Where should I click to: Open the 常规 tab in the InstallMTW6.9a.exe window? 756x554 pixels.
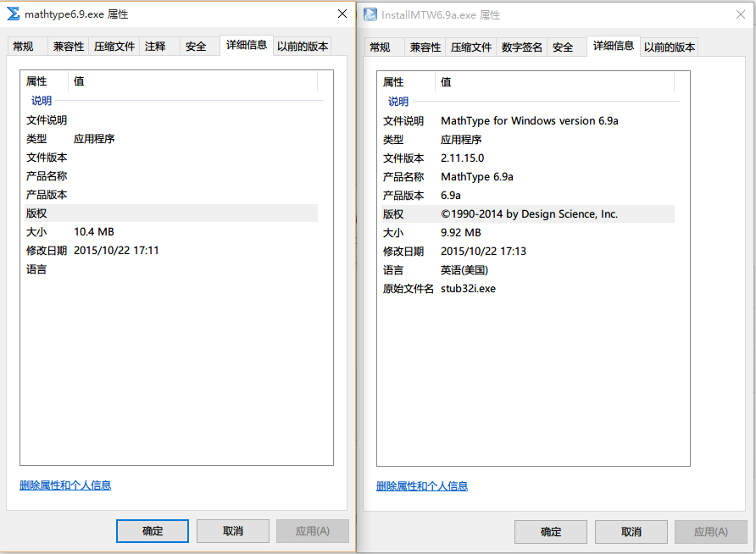[x=384, y=47]
